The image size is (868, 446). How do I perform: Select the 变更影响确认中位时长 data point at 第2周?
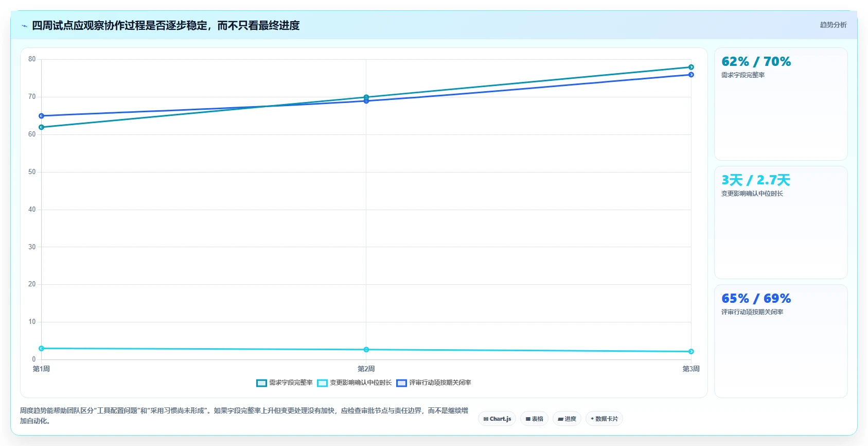click(x=366, y=350)
